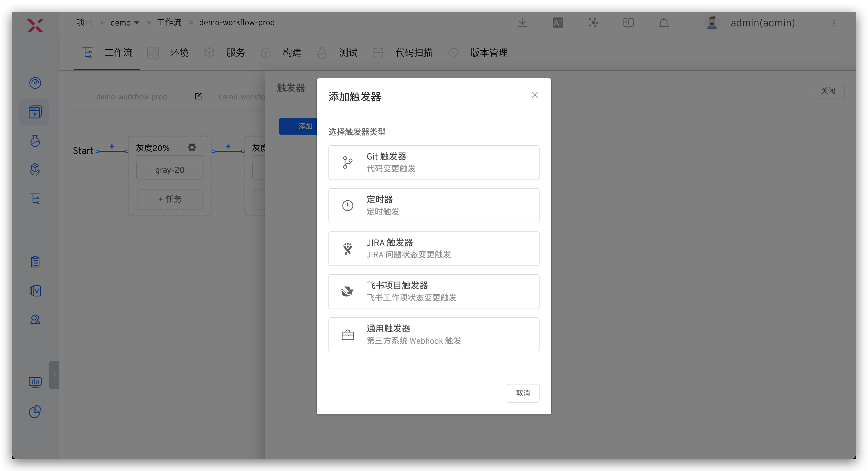Choose the 定时器 timer trigger
The width and height of the screenshot is (868, 471).
(x=434, y=206)
